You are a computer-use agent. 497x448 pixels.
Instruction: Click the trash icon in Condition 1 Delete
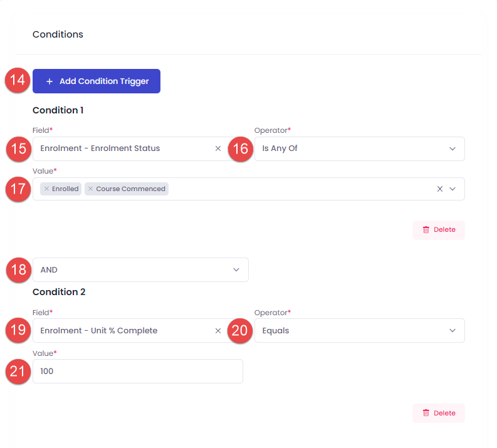tap(426, 230)
